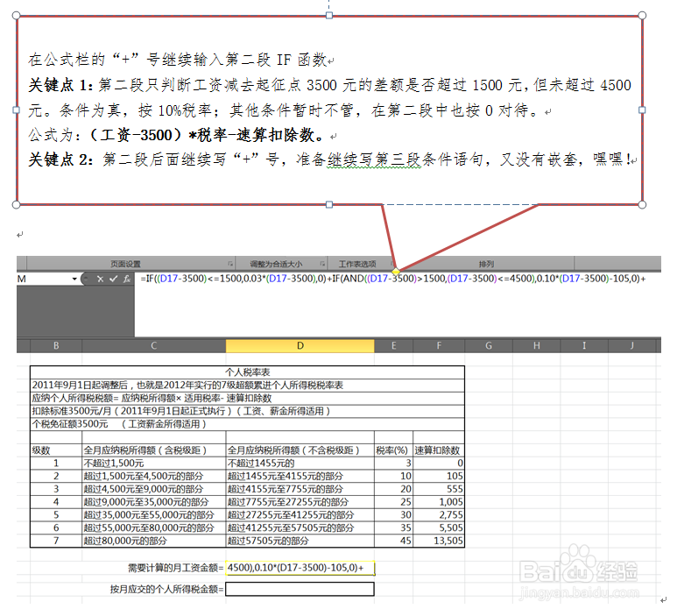Click the 不超过1,500元 cell
The width and height of the screenshot is (677, 616).
click(x=154, y=464)
